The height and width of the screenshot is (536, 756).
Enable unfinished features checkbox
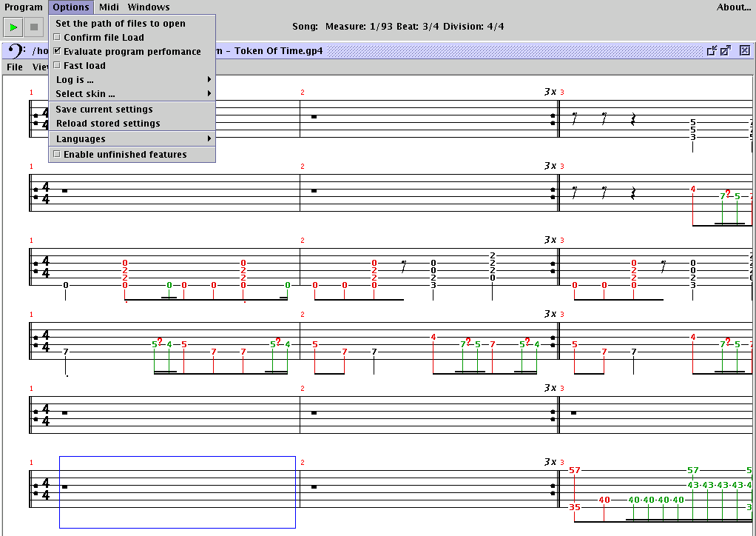[57, 155]
